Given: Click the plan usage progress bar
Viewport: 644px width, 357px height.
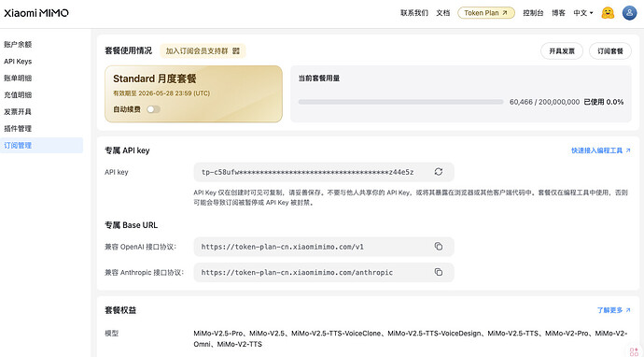Looking at the screenshot, I should point(400,102).
